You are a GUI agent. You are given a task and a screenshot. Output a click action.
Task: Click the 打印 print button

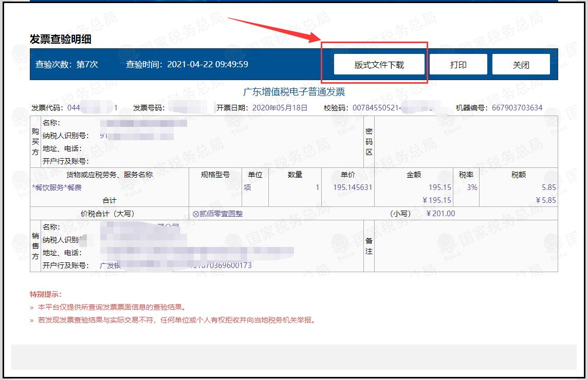[458, 64]
